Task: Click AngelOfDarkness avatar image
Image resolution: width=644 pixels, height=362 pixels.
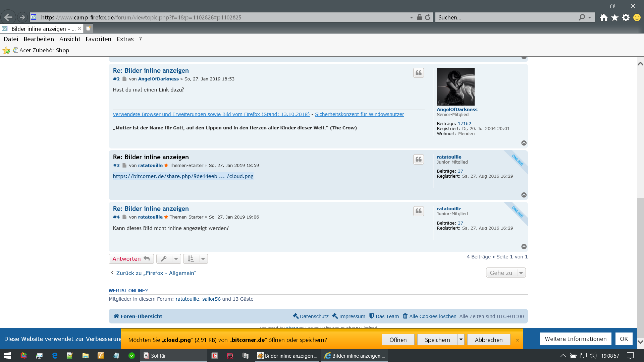Action: pos(455,86)
